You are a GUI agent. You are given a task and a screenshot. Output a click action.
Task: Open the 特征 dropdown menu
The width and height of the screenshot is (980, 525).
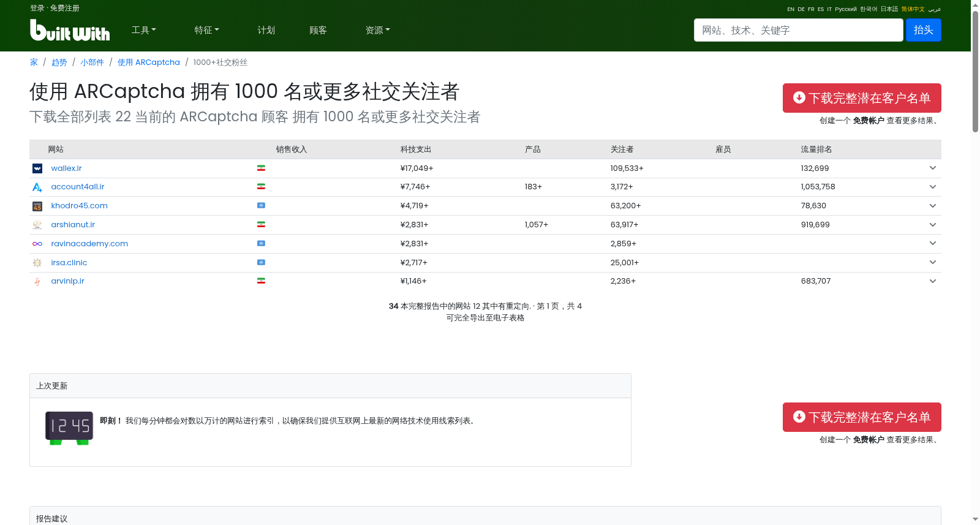(x=206, y=30)
